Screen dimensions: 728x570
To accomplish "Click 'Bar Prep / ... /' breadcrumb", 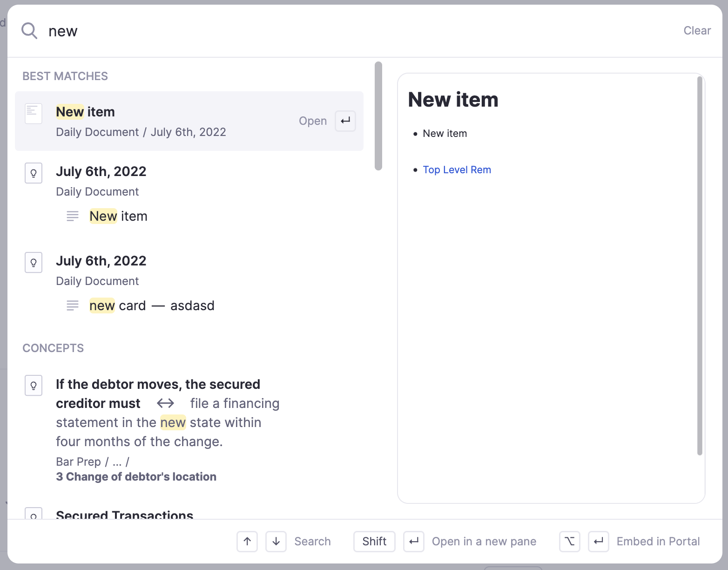I will tap(93, 462).
